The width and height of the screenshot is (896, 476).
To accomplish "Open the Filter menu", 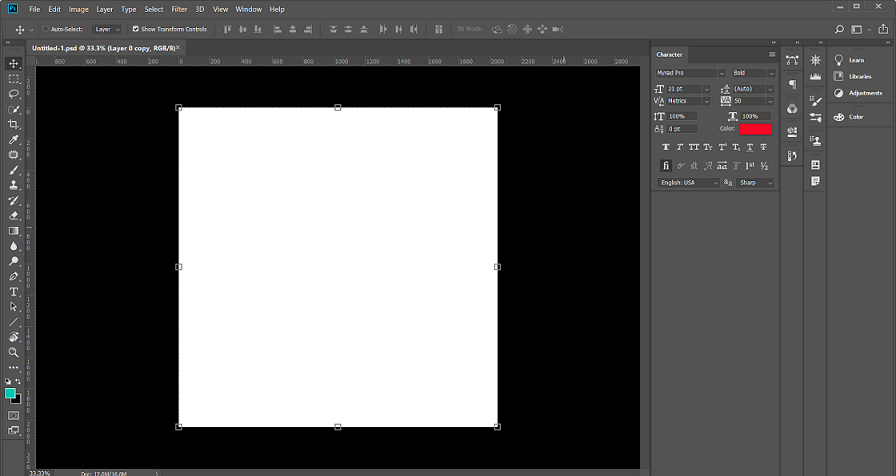I will [x=179, y=9].
